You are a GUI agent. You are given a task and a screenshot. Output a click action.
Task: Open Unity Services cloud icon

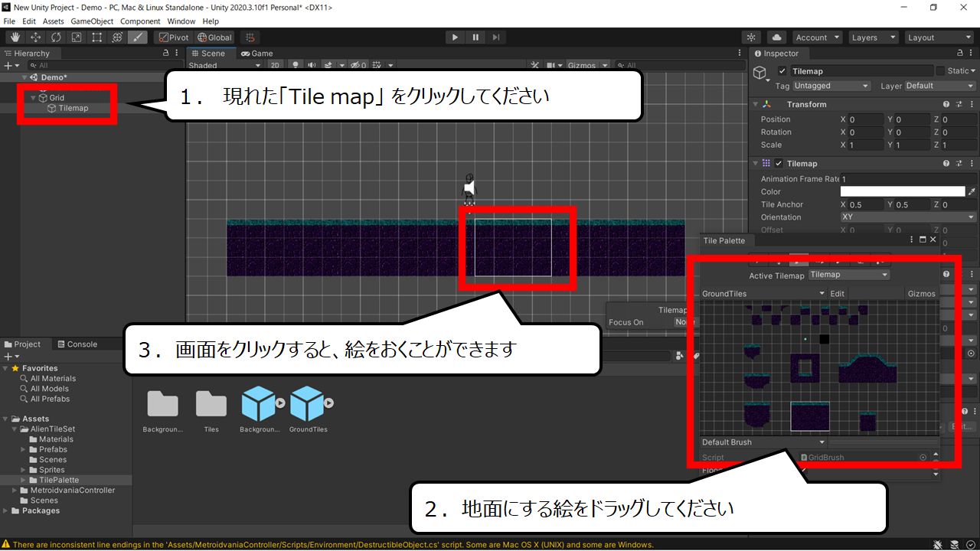[777, 37]
